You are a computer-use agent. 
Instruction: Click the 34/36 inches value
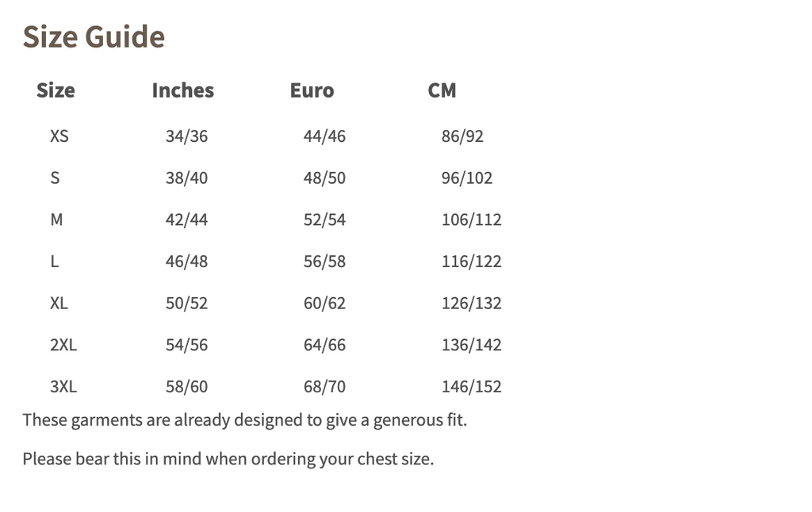(x=186, y=136)
